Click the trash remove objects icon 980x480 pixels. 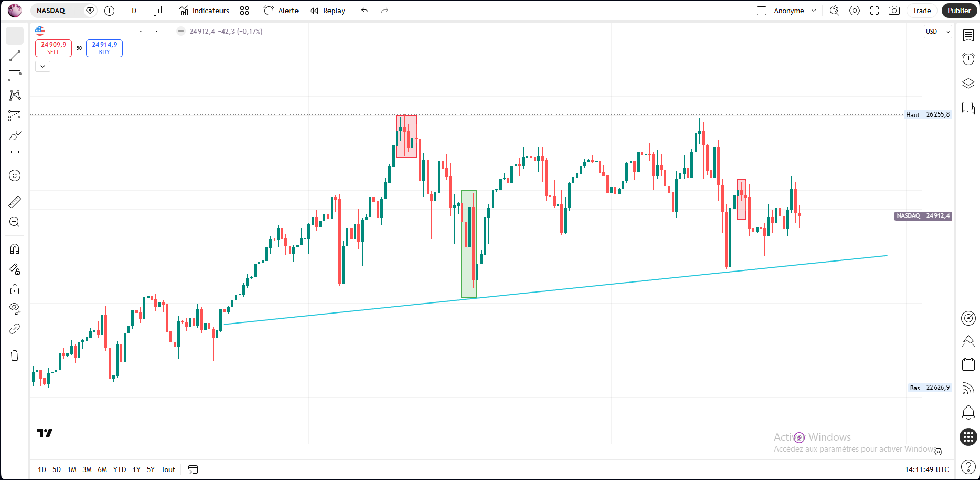click(x=15, y=356)
